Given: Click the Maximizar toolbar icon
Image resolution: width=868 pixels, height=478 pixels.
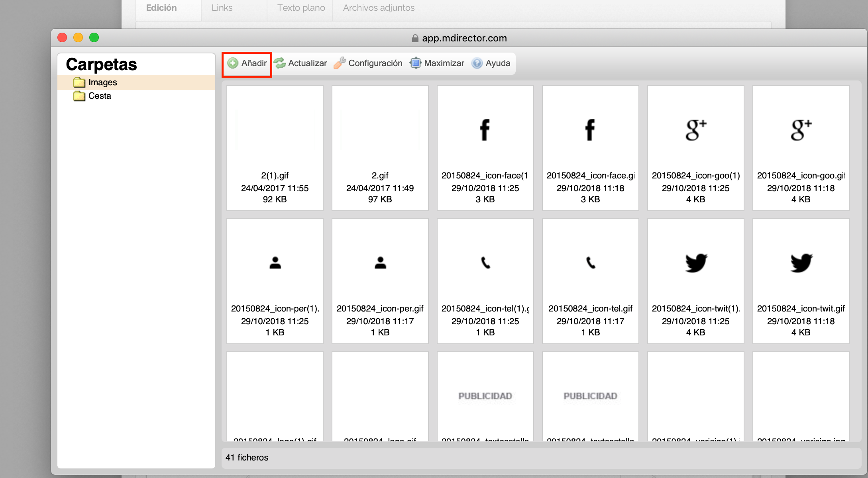Looking at the screenshot, I should click(415, 63).
